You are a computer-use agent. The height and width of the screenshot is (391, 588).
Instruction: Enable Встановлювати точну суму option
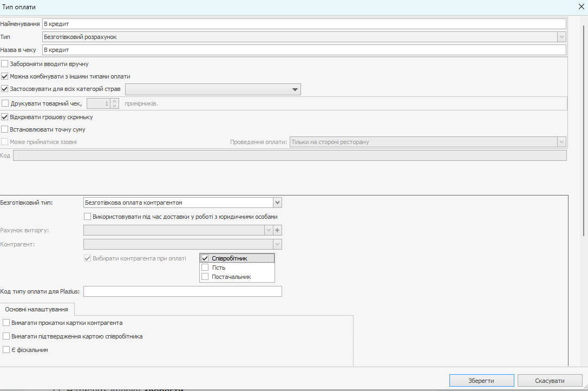pyautogui.click(x=5, y=129)
